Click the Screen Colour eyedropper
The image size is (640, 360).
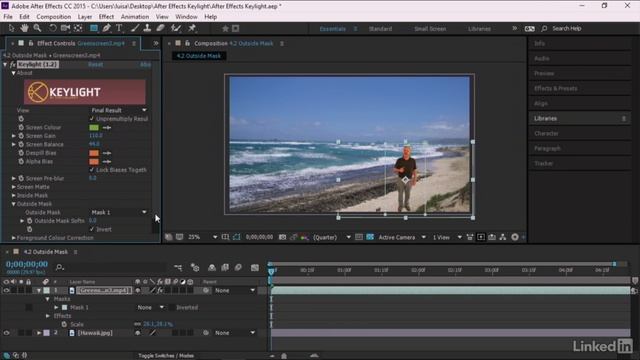(x=107, y=128)
